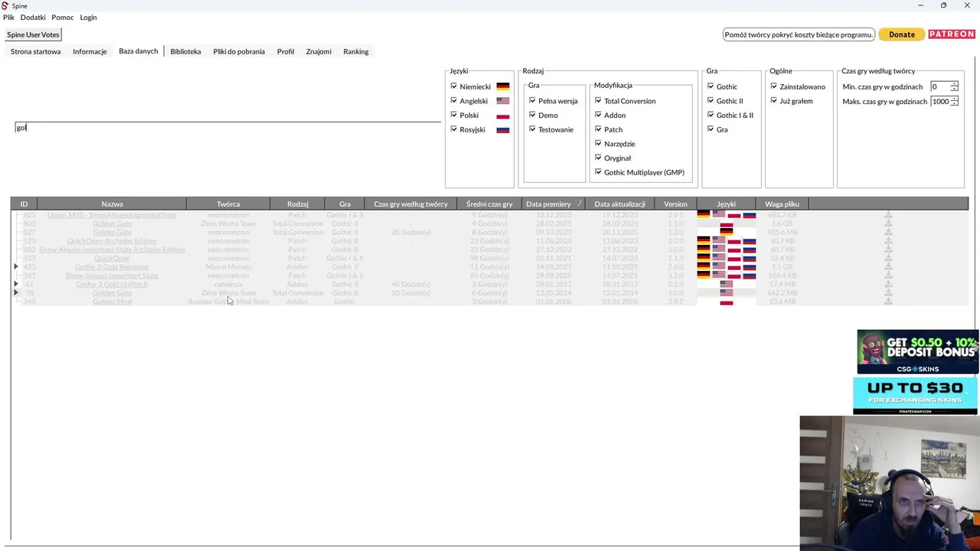Toggle the Narzędzie checkbox
The height and width of the screenshot is (551, 980).
click(x=599, y=144)
